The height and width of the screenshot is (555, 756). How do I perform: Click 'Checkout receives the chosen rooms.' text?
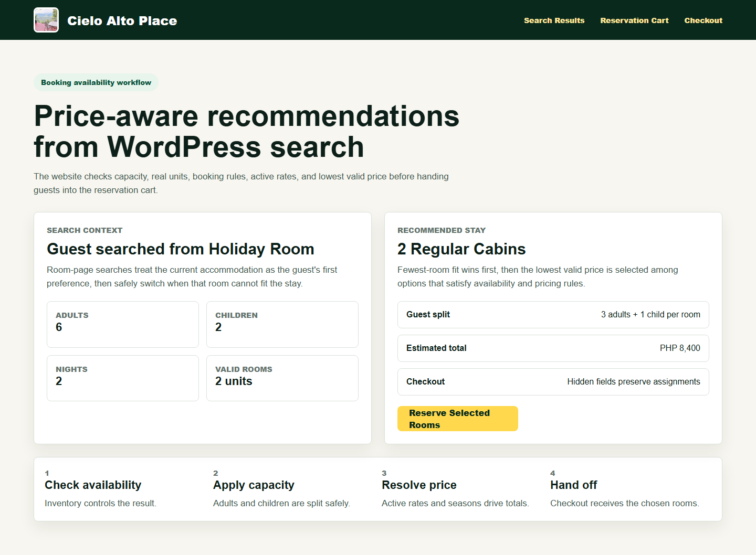click(624, 503)
